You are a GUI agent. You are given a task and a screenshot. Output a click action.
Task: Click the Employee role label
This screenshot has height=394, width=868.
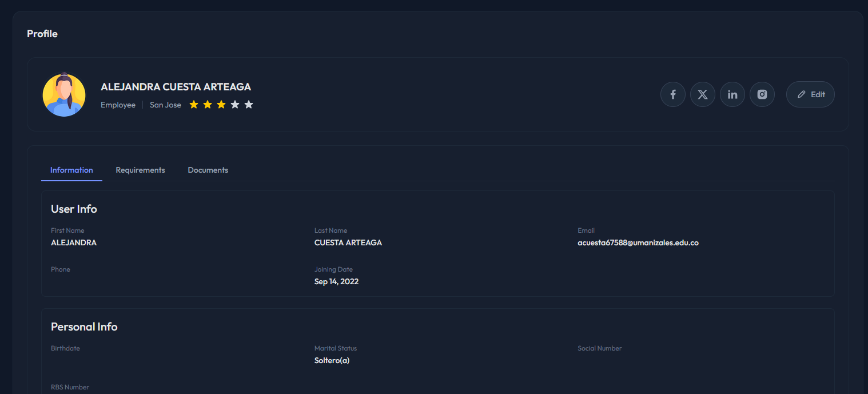pos(118,105)
